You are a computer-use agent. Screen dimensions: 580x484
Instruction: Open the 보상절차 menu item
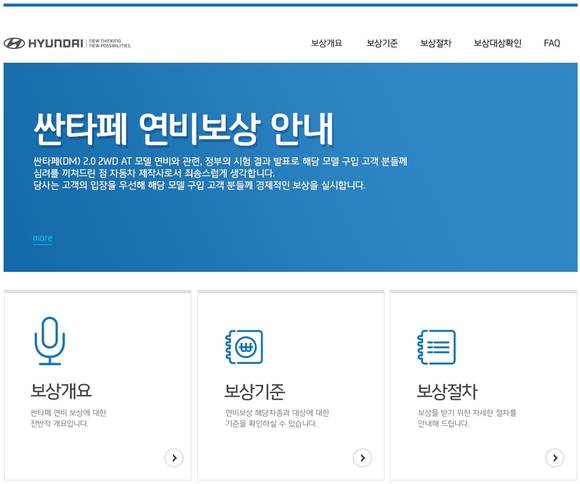point(435,43)
